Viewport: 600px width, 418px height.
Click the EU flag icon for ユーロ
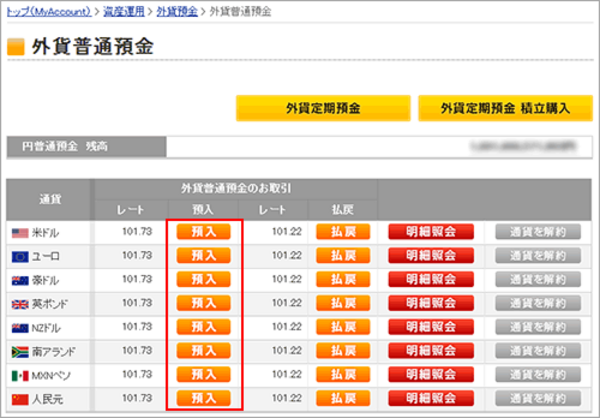pyautogui.click(x=22, y=256)
